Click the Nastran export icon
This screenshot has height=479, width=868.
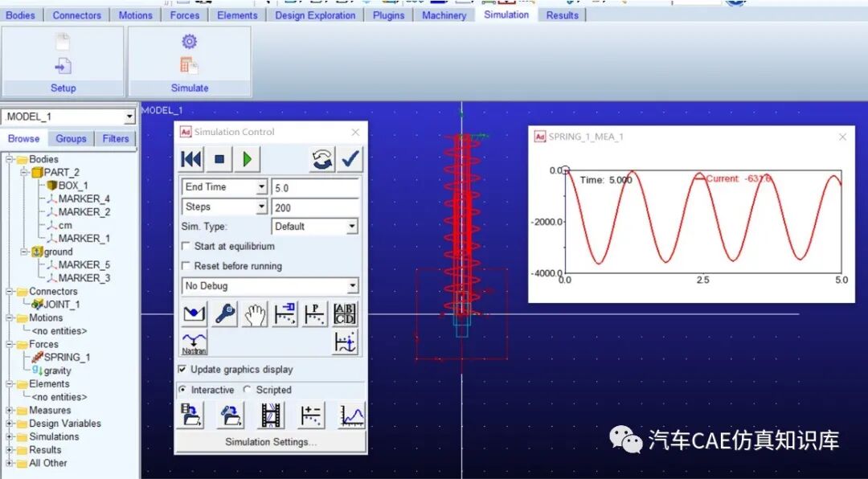tap(194, 343)
